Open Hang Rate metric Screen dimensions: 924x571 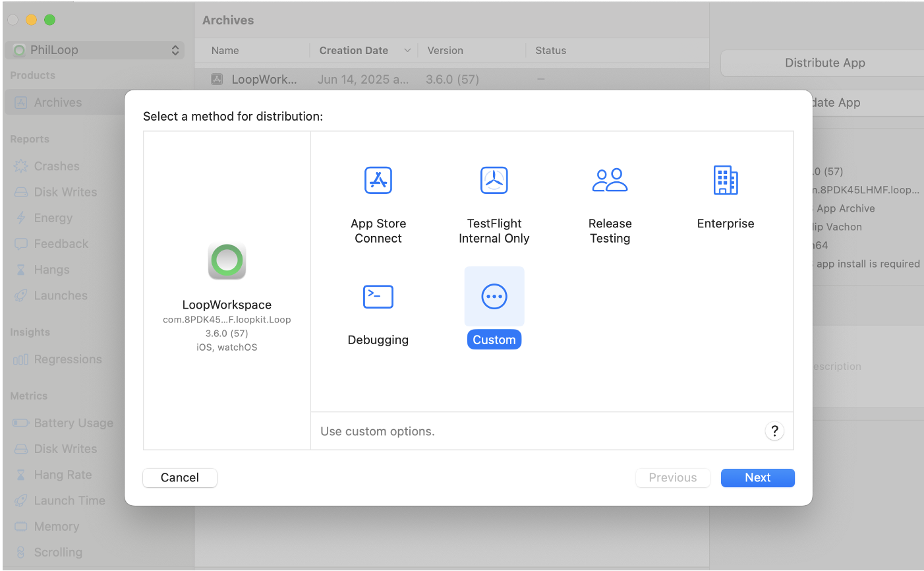63,475
